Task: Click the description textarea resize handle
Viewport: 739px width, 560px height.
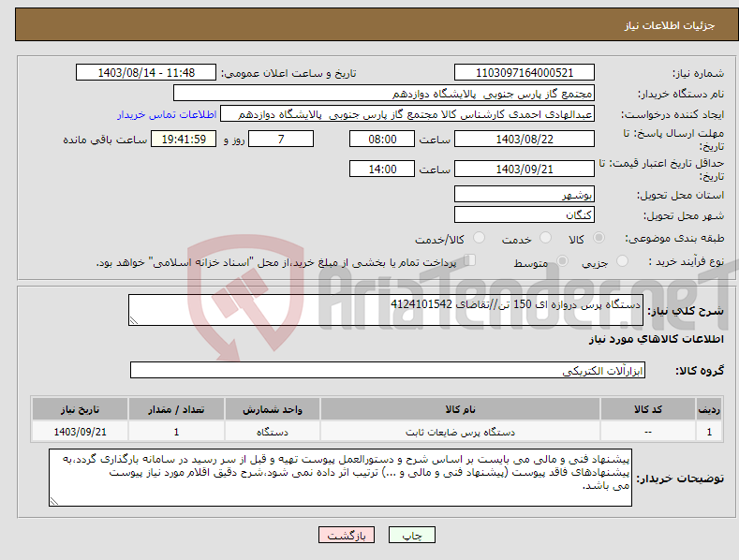Action: (x=134, y=320)
